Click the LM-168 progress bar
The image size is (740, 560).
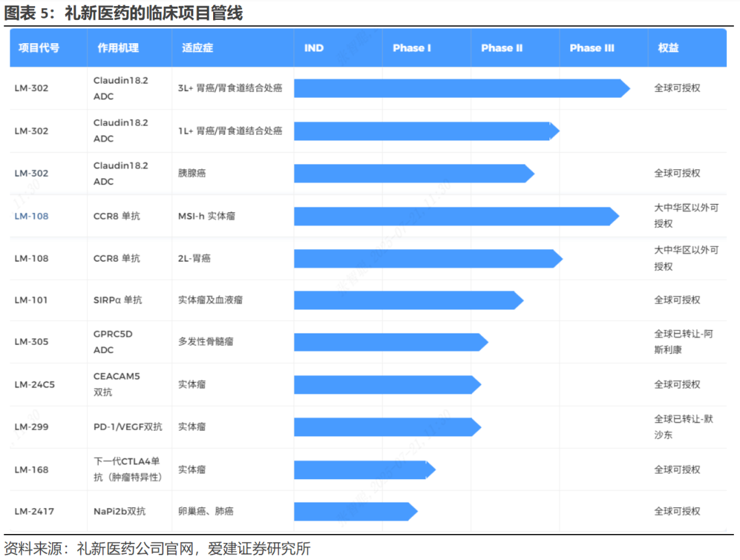365,470
